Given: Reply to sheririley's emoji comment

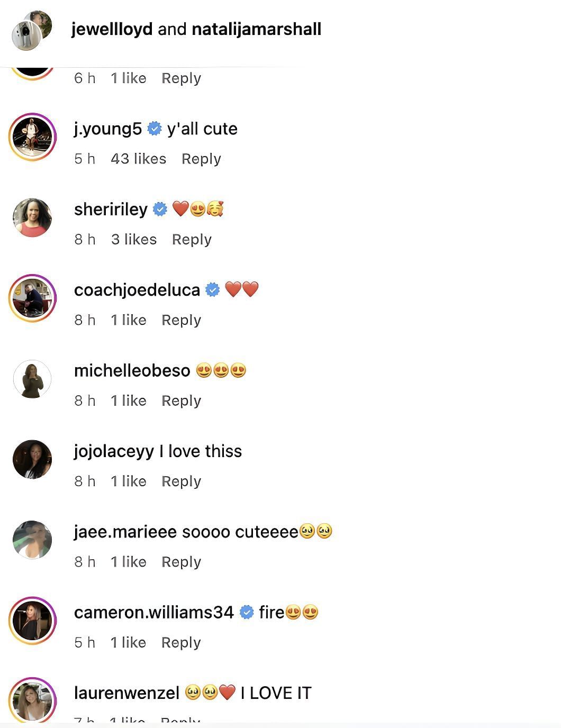Looking at the screenshot, I should point(192,240).
